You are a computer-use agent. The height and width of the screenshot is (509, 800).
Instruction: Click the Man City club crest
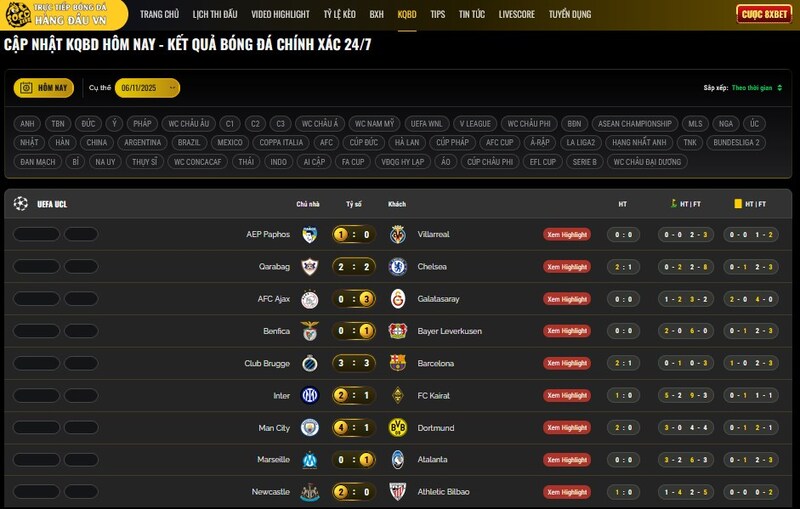tap(309, 428)
